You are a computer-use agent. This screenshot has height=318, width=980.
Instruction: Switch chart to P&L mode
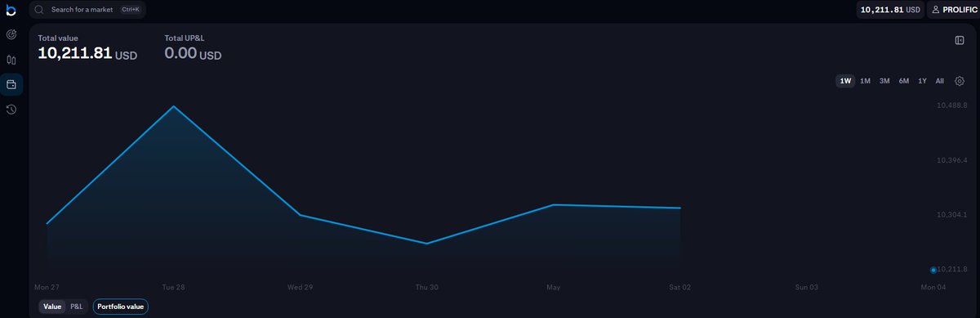[76, 307]
